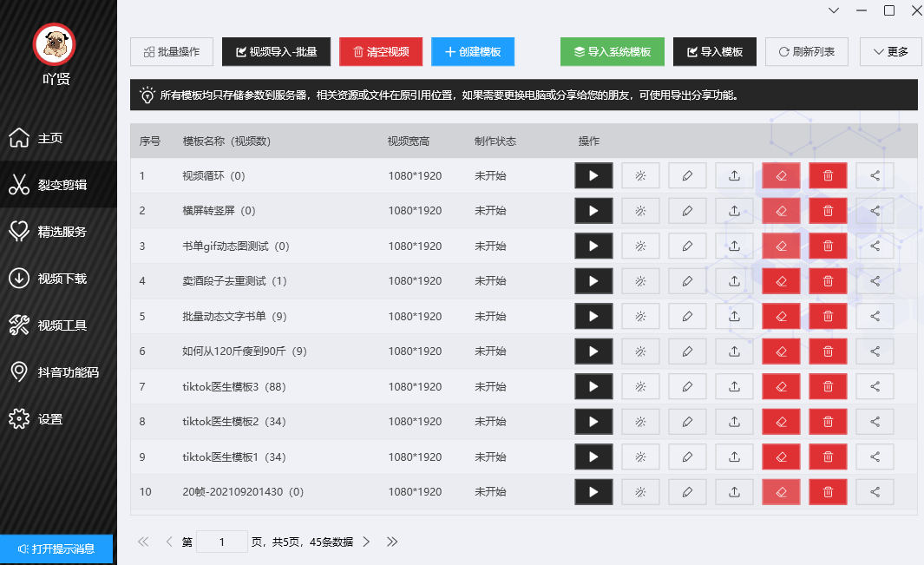Go to the previous page arrow
Screen dimensions: 924x565
coord(169,542)
